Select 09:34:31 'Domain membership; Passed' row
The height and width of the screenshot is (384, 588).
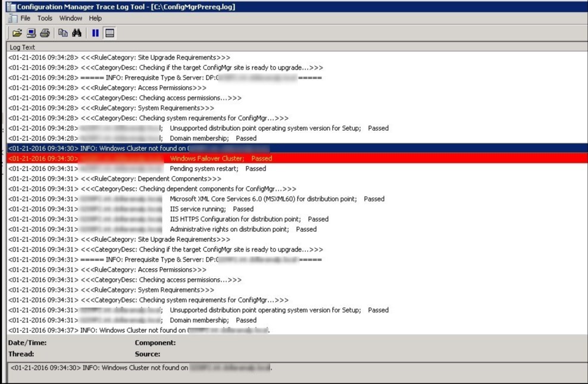tap(297, 320)
